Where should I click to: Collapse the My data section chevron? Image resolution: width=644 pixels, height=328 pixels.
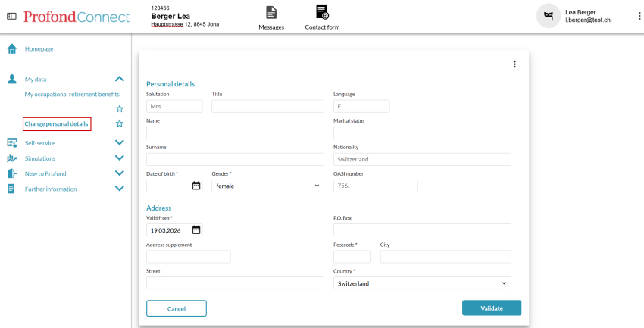tap(120, 79)
